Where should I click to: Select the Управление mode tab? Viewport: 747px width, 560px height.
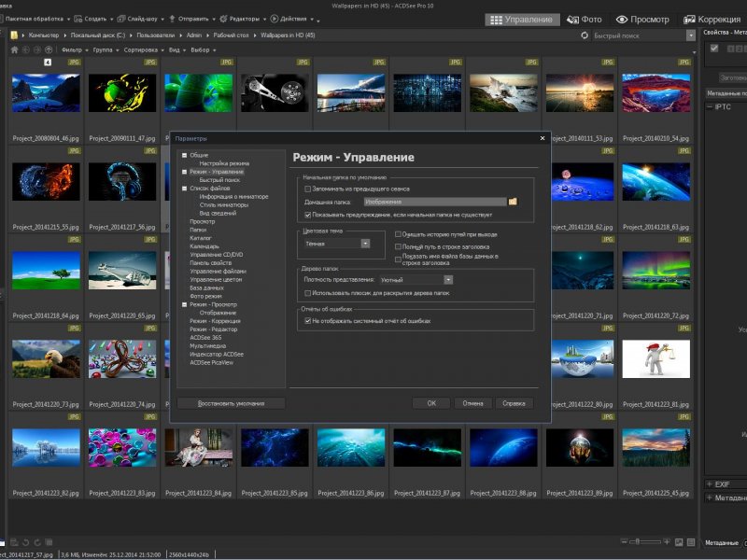522,20
